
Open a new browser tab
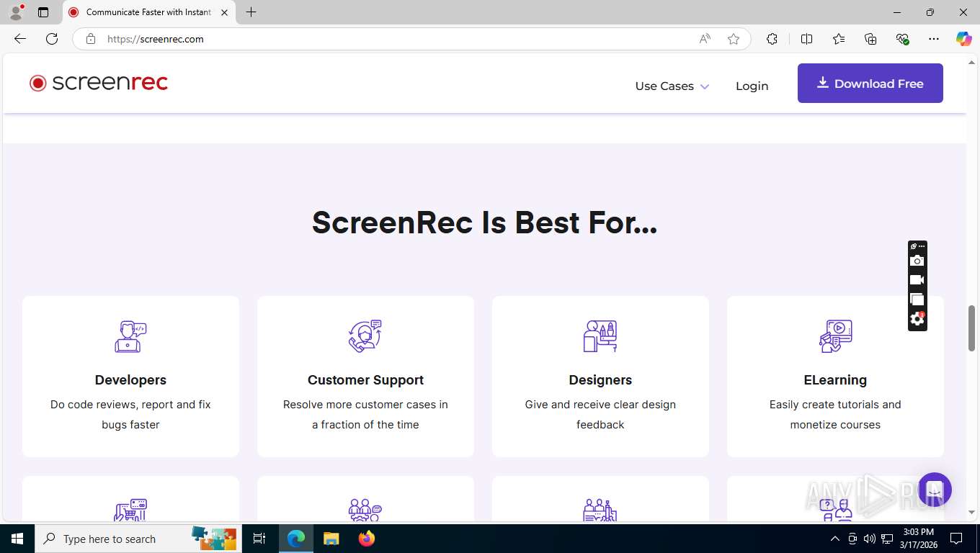[251, 12]
